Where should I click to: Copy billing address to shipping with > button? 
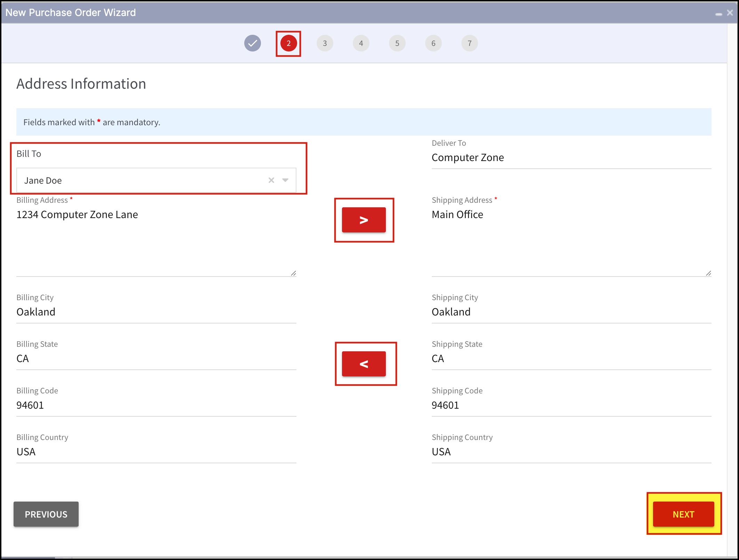point(364,220)
